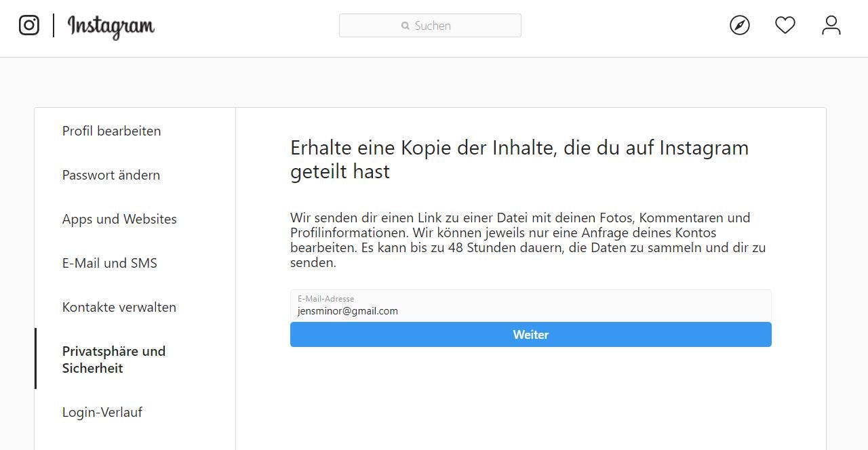Open the activity heart icon
Screen dimensions: 868x450
coord(785,26)
